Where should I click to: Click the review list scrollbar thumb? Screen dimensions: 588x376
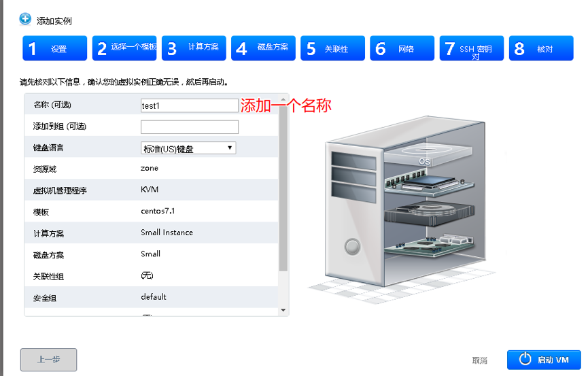pos(283,187)
